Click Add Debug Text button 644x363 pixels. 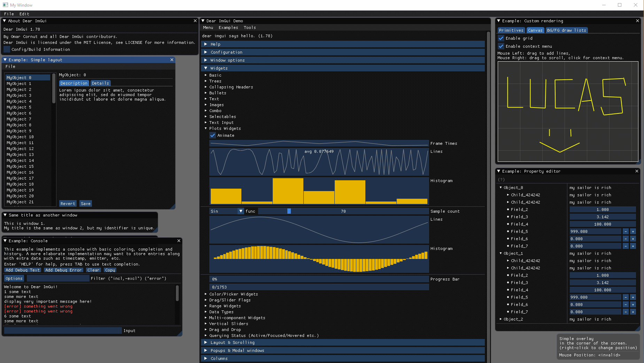(x=23, y=270)
